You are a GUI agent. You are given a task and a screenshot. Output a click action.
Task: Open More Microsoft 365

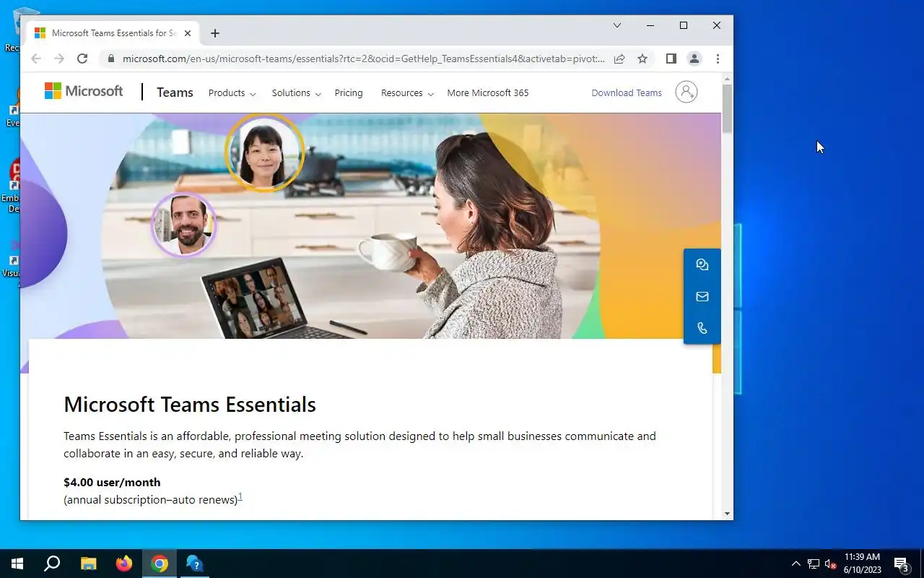click(x=488, y=93)
